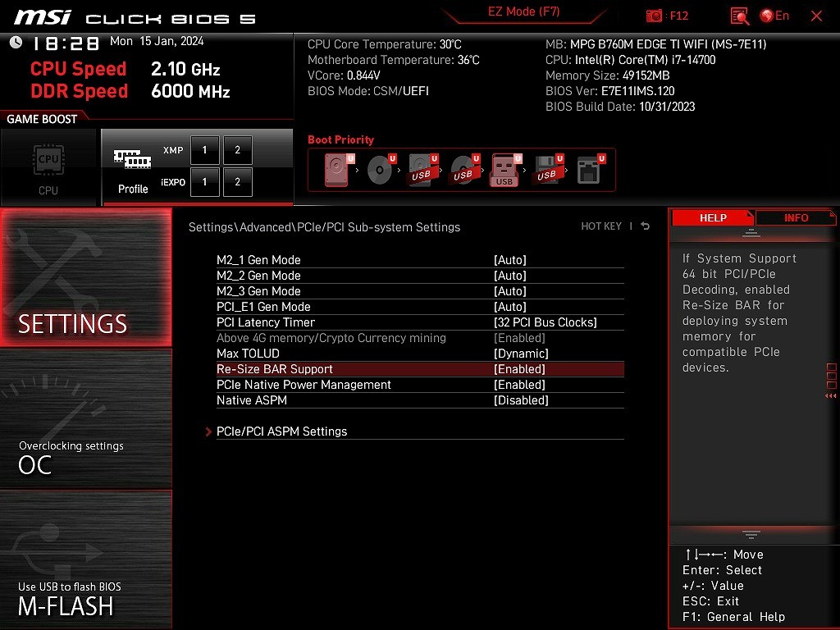This screenshot has width=840, height=630.
Task: Click the CPU Core Temperature reading
Action: click(384, 44)
